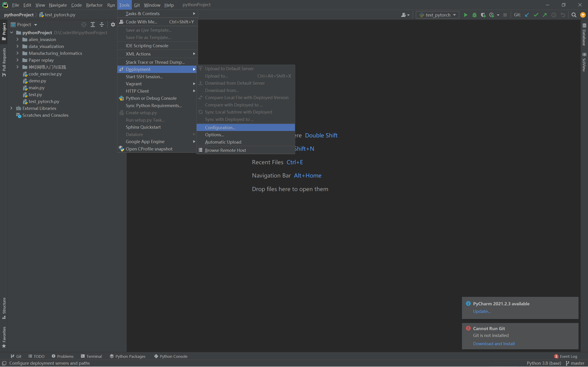Toggle Automatic Upload in Deployment submenu
Image resolution: width=588 pixels, height=367 pixels.
(x=223, y=142)
